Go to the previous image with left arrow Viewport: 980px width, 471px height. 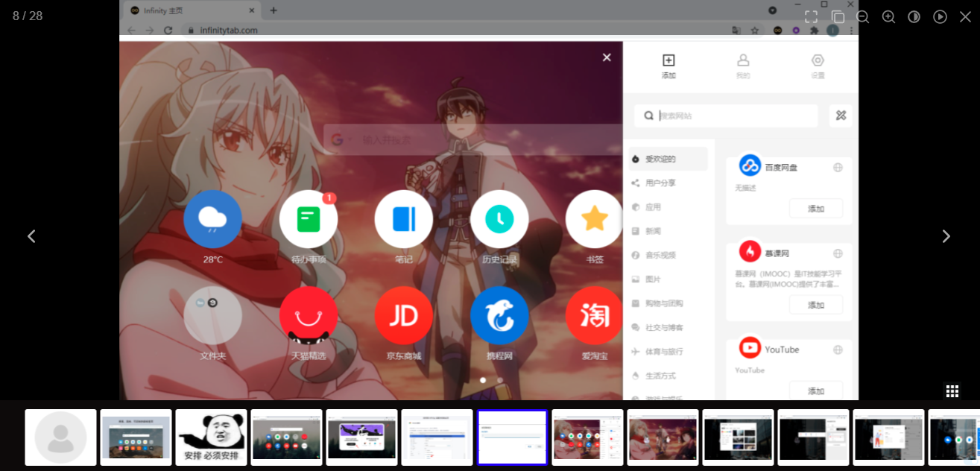coord(31,236)
